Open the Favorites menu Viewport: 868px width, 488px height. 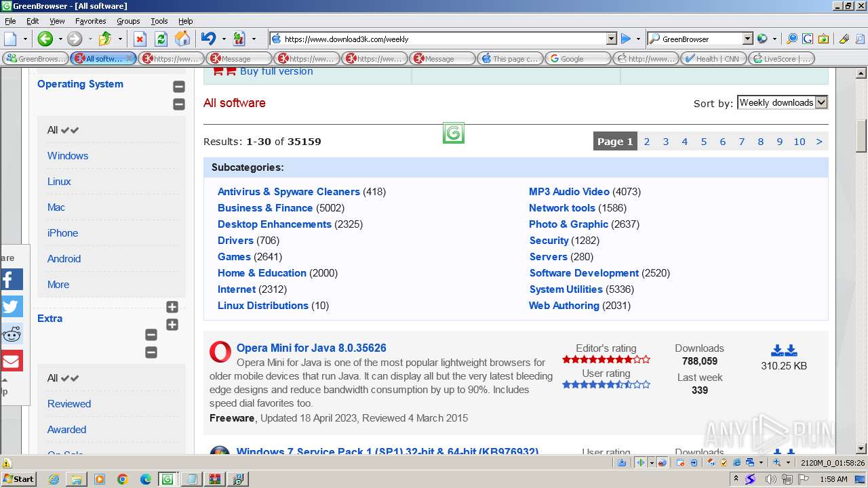[x=90, y=21]
